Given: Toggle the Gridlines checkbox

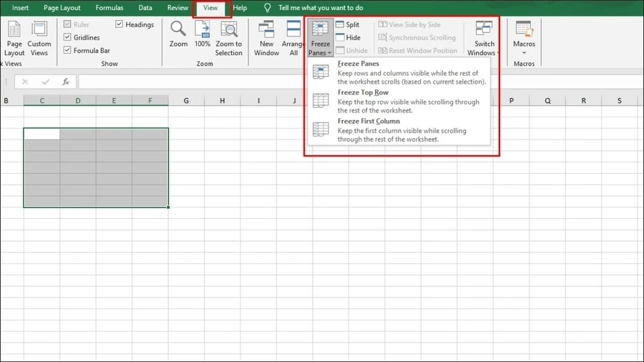Looking at the screenshot, I should [x=67, y=37].
